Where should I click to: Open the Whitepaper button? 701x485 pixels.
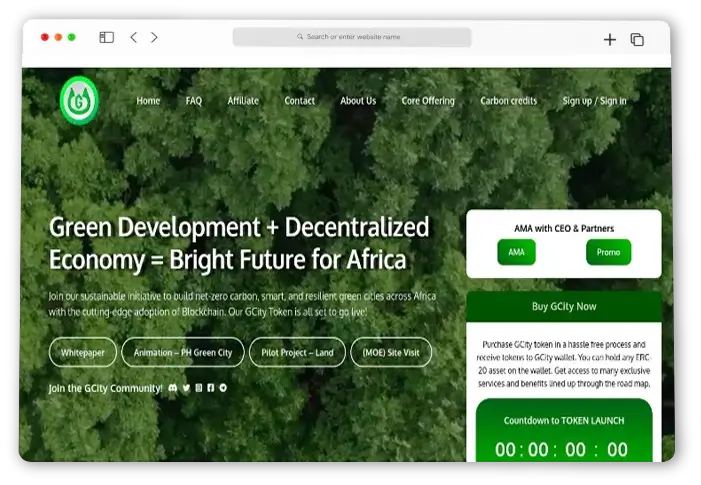[82, 352]
